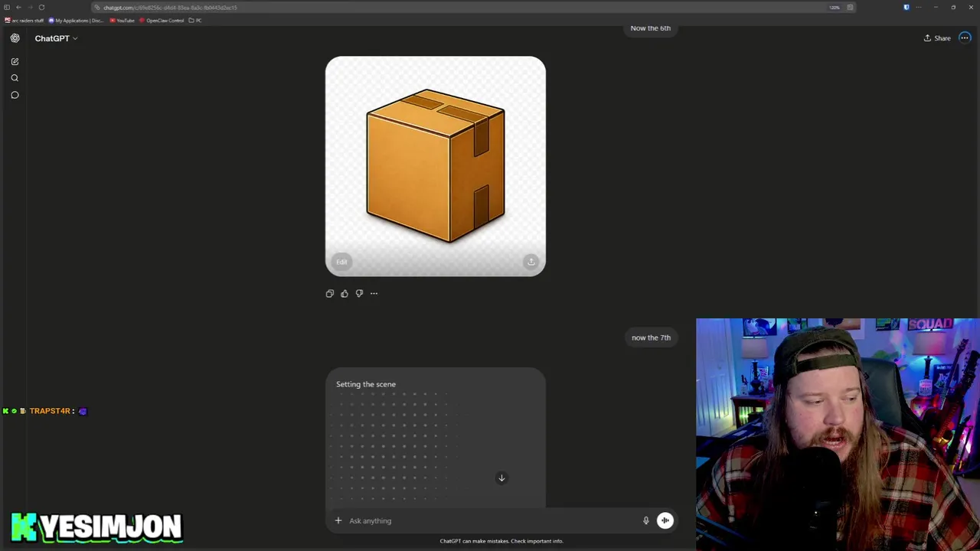Click the Share button
Screen dimensions: 980x551
coord(937,38)
